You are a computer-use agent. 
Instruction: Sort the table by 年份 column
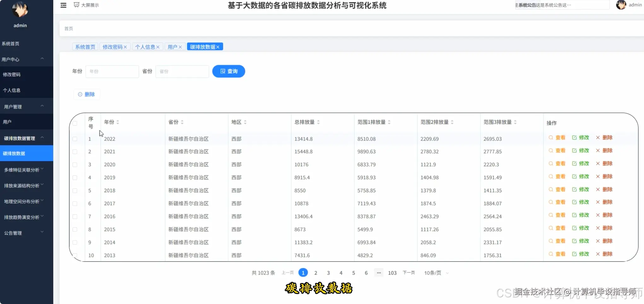point(118,122)
